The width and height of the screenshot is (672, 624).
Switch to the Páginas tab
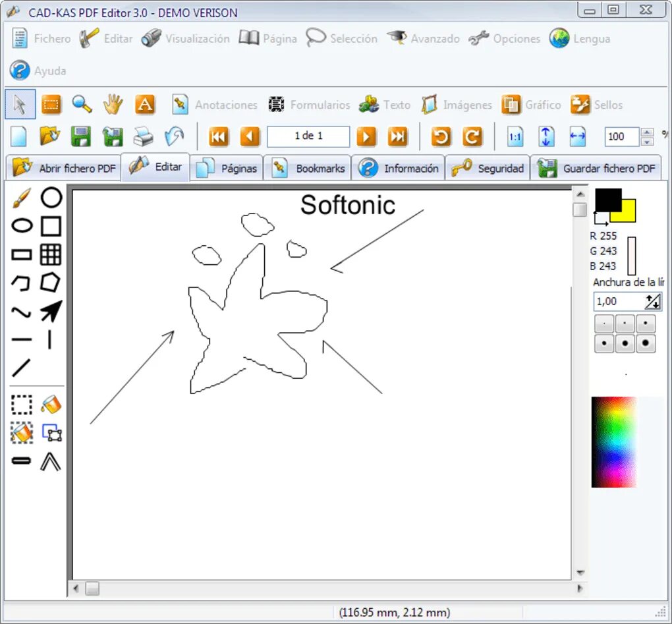coord(226,168)
